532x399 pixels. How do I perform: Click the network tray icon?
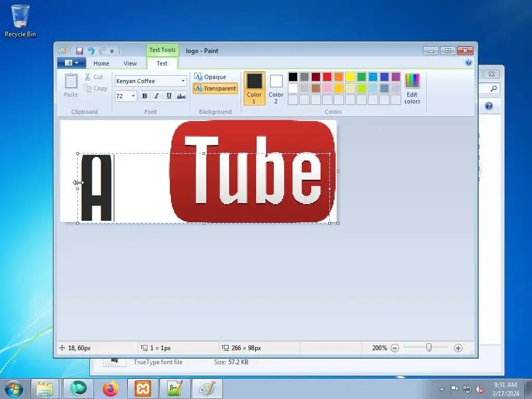tap(467, 389)
